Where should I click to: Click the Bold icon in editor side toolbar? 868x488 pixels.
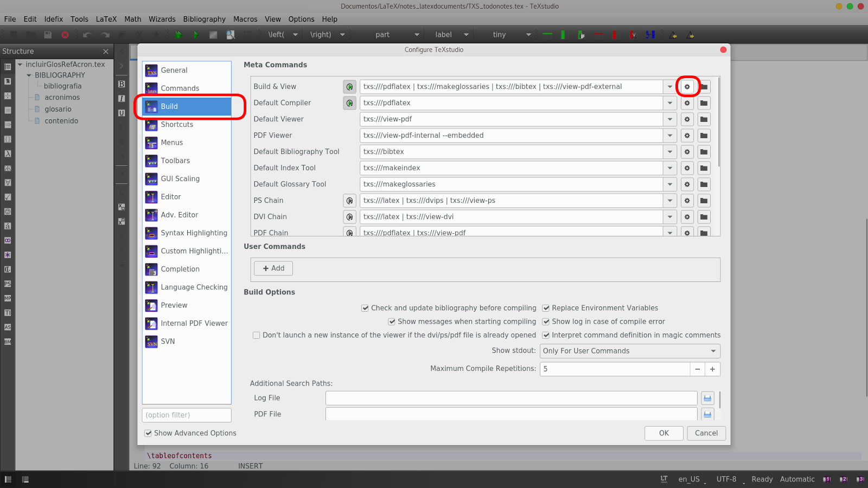point(122,84)
